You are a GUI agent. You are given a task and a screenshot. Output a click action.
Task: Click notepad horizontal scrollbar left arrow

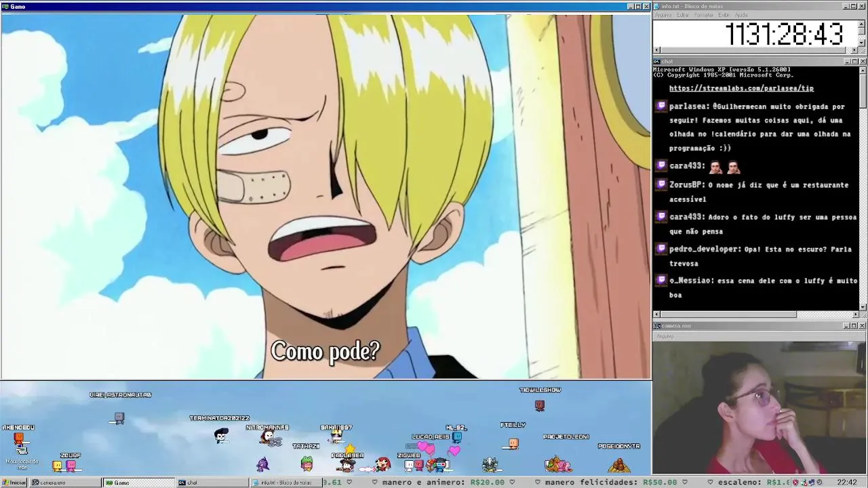(656, 50)
